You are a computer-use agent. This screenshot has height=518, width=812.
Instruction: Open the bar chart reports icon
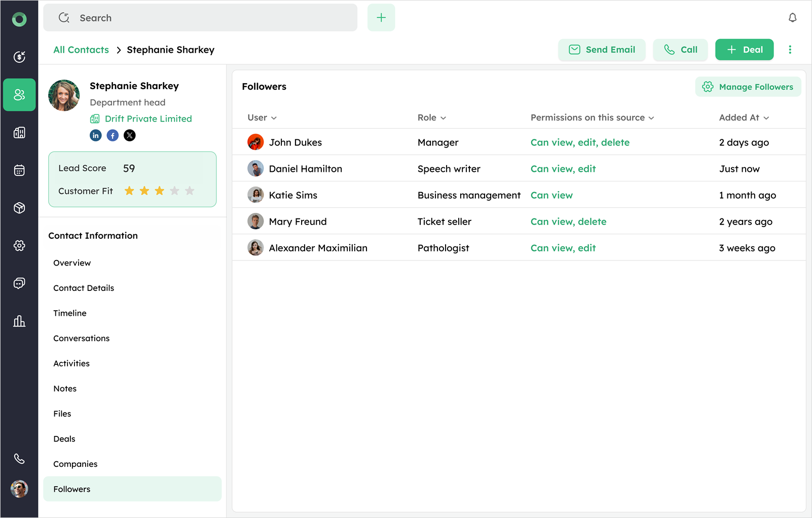(x=19, y=321)
